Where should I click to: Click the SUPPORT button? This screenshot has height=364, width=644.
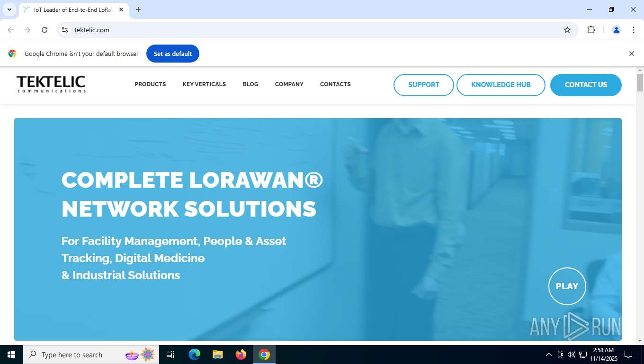(424, 85)
